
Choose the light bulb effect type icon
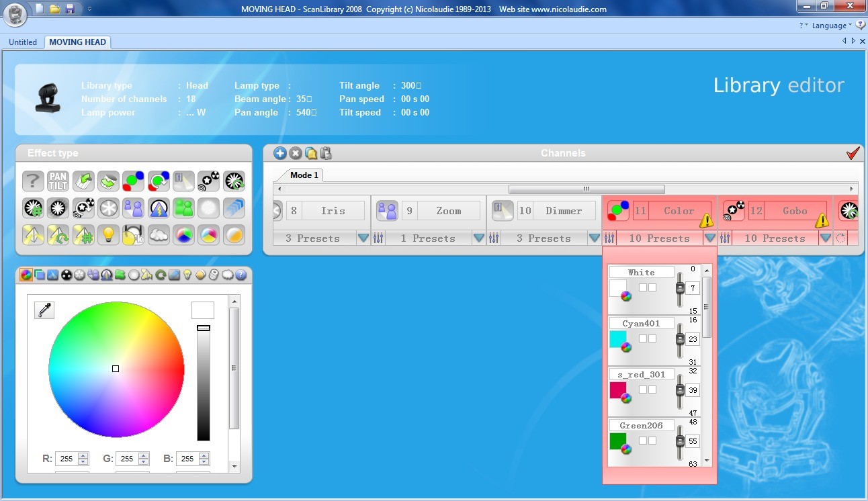click(x=109, y=234)
